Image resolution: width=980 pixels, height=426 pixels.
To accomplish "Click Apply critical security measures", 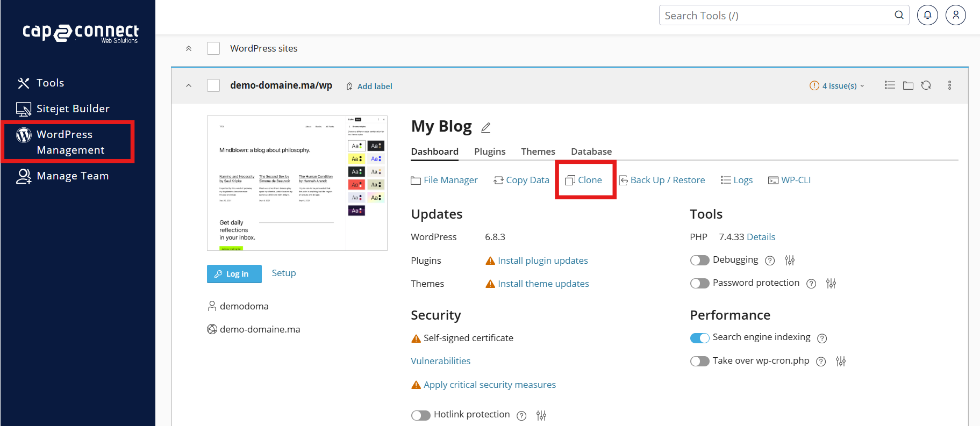I will coord(490,385).
